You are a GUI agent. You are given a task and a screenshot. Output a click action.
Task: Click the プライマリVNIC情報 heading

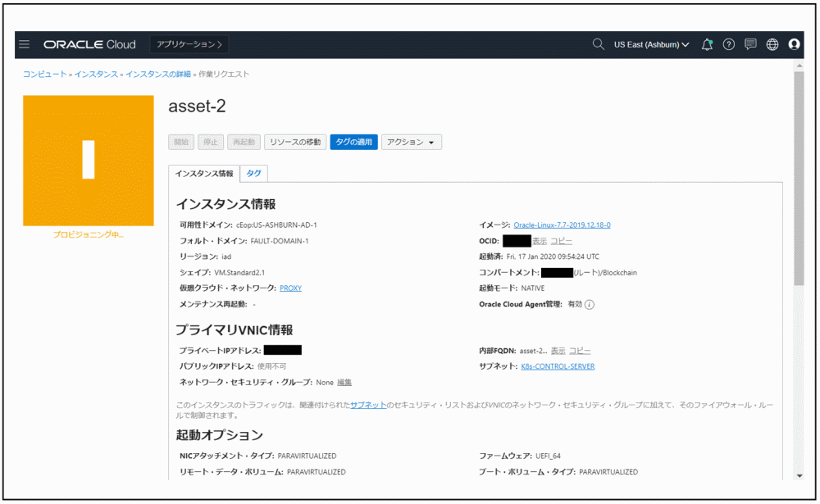point(235,330)
